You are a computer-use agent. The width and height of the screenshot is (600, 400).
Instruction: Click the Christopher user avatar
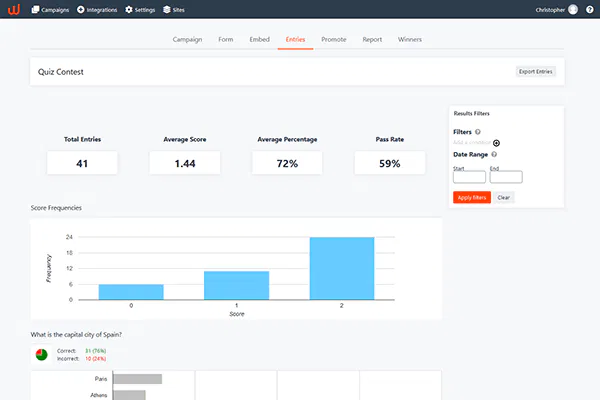click(573, 10)
